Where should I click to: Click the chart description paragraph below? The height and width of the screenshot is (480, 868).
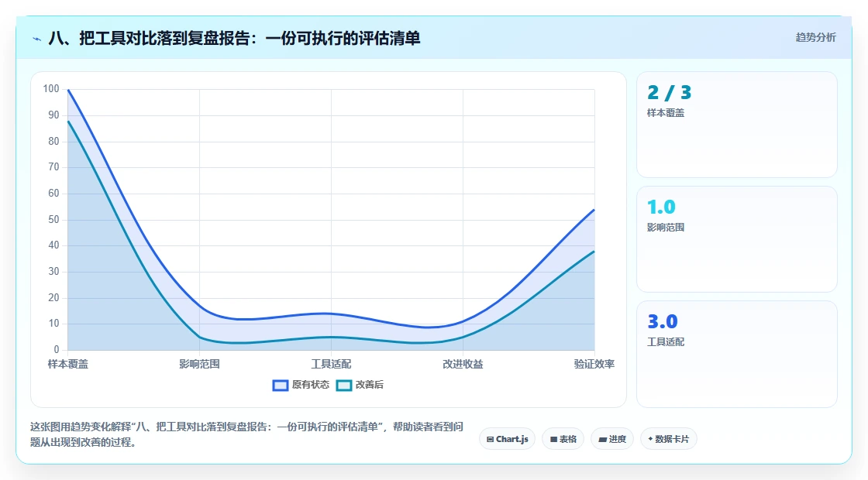tap(246, 434)
